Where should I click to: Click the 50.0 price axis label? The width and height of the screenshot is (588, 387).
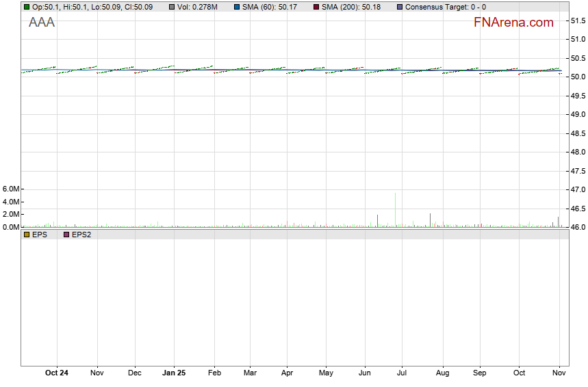coord(578,77)
